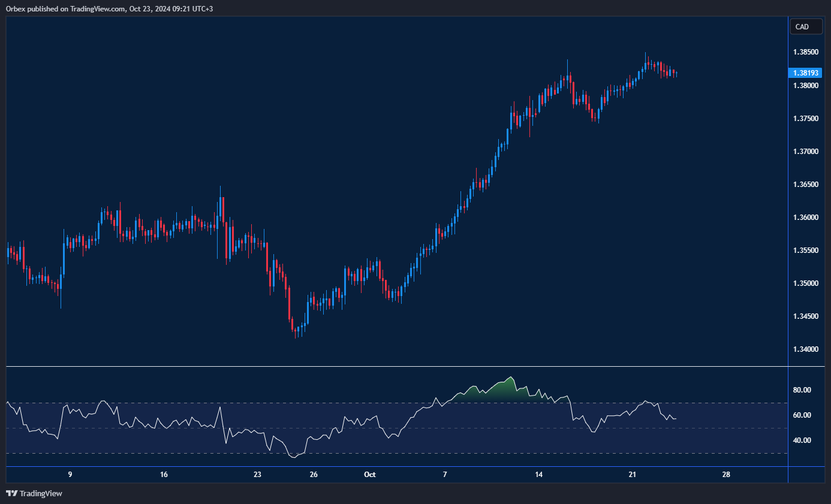Click the 1.38500 price scale label
The image size is (831, 504).
point(806,53)
